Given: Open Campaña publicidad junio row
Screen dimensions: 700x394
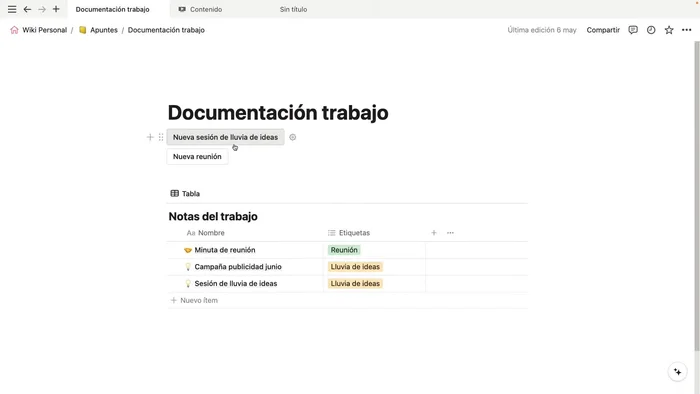Looking at the screenshot, I should [238, 267].
